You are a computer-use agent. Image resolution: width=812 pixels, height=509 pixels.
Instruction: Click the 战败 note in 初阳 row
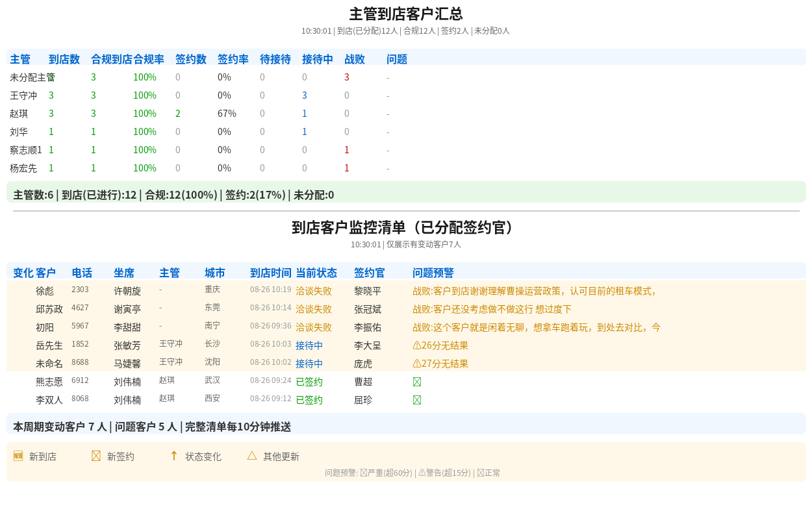tap(537, 327)
